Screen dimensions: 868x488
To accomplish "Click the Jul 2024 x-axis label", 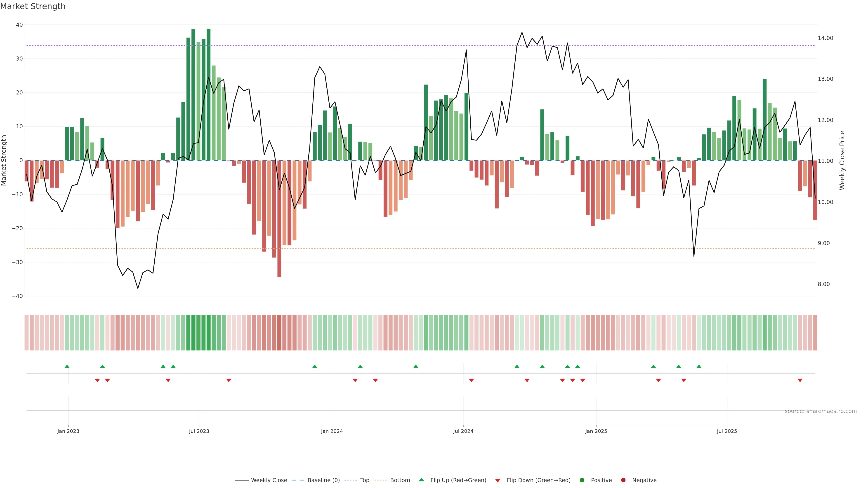I will pos(463,431).
